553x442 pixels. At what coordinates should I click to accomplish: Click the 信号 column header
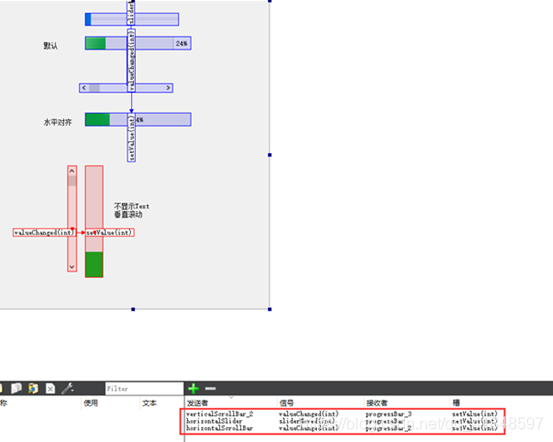point(286,403)
